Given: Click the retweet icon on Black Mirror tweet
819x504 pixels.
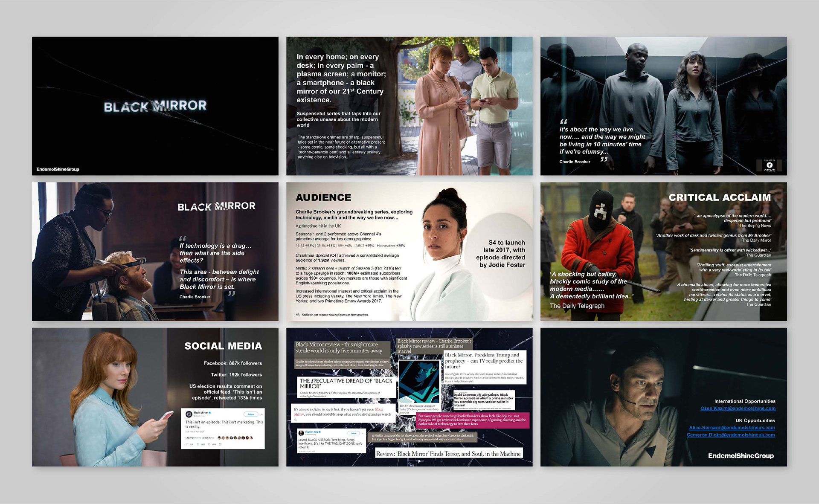Looking at the screenshot, I should tap(198, 444).
